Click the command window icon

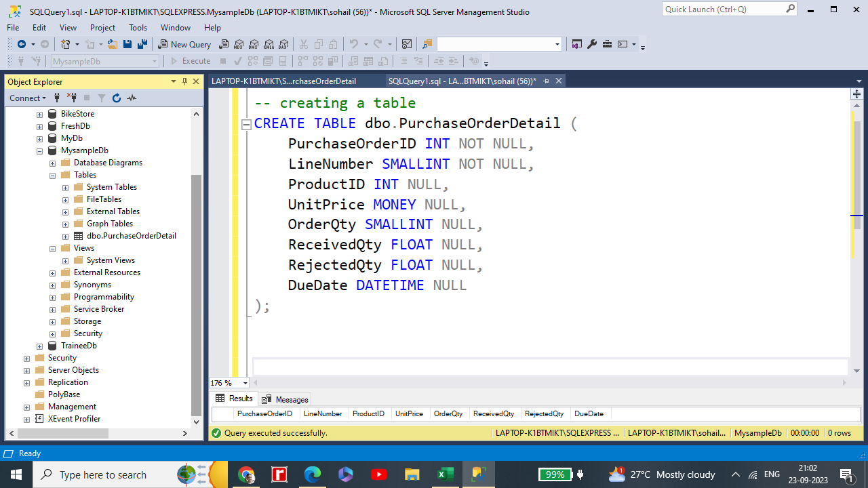coord(623,44)
